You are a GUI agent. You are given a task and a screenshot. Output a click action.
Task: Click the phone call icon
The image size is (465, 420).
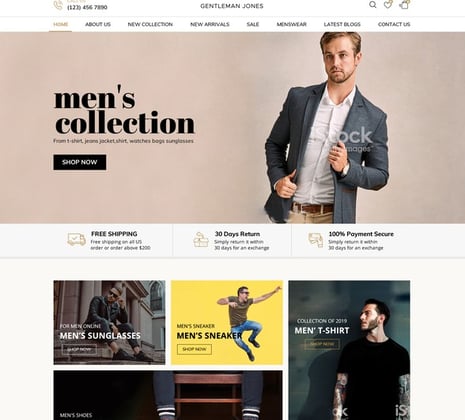point(58,5)
